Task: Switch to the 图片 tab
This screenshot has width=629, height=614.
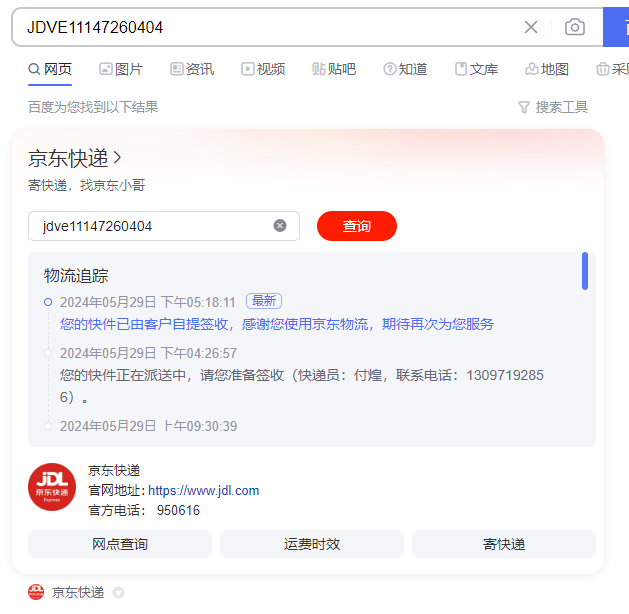Action: (121, 69)
